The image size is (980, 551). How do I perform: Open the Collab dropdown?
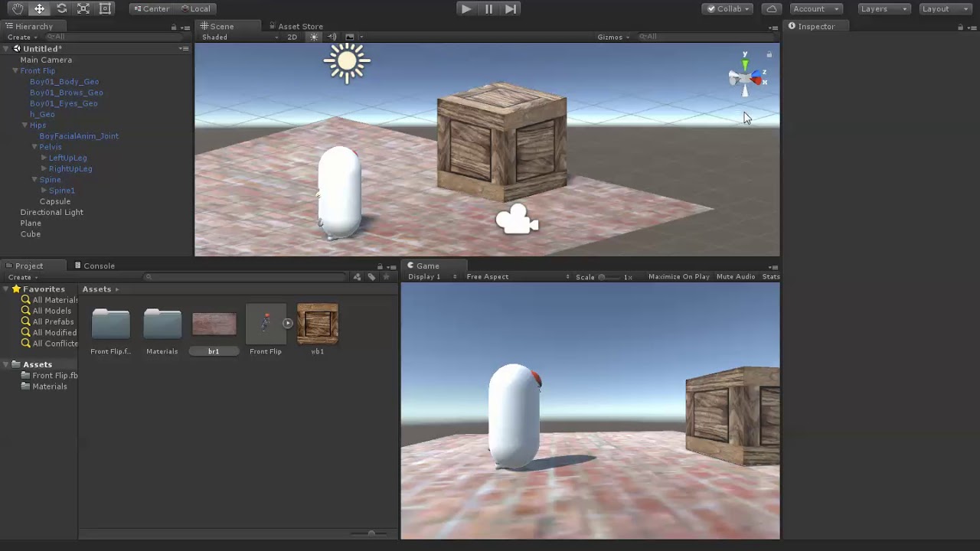728,8
